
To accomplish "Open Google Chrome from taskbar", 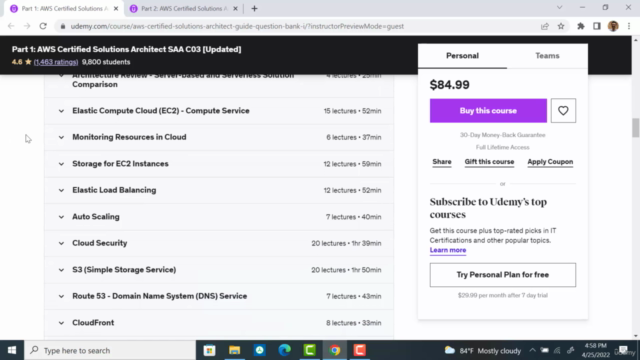I will coord(335,350).
